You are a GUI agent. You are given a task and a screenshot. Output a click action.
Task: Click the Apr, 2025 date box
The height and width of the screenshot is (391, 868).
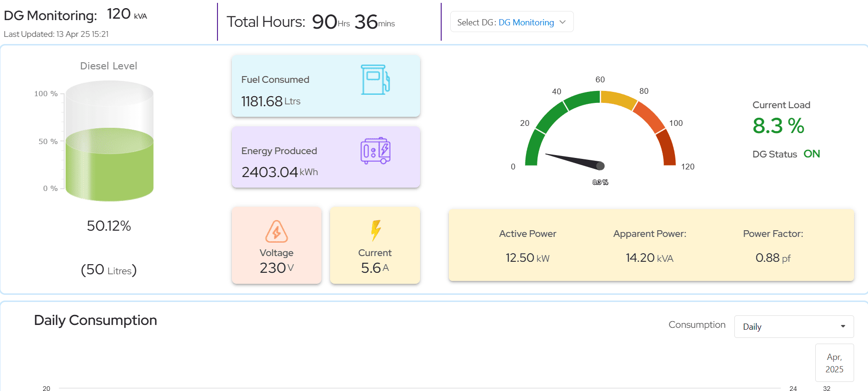834,363
